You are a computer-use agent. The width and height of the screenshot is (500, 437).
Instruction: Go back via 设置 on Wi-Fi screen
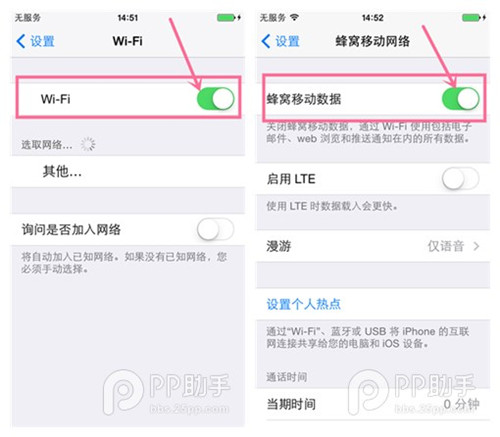tap(42, 41)
